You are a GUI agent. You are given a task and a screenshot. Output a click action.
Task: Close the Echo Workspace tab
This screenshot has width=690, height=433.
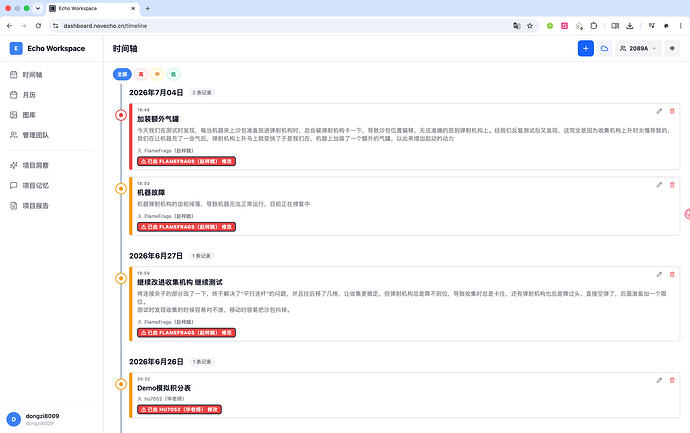point(133,8)
